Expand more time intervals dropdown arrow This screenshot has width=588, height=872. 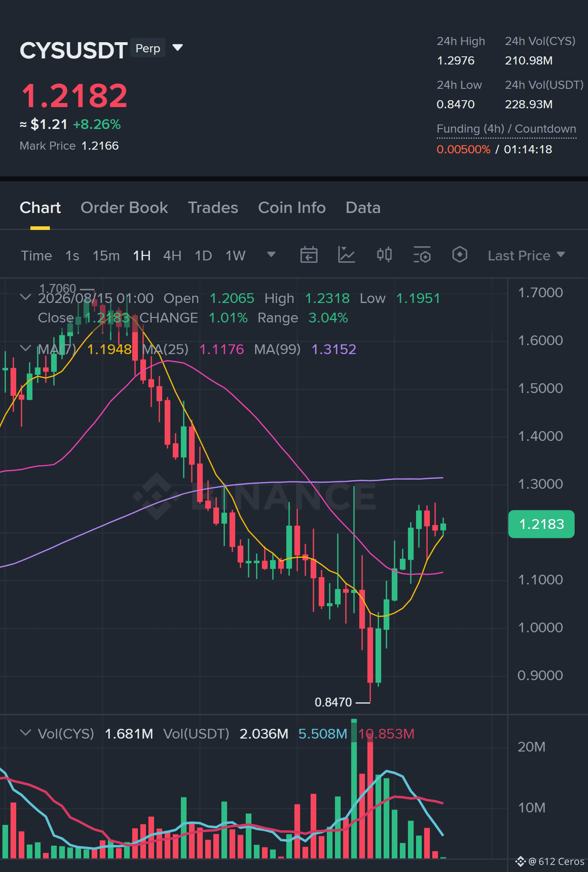[x=271, y=255]
